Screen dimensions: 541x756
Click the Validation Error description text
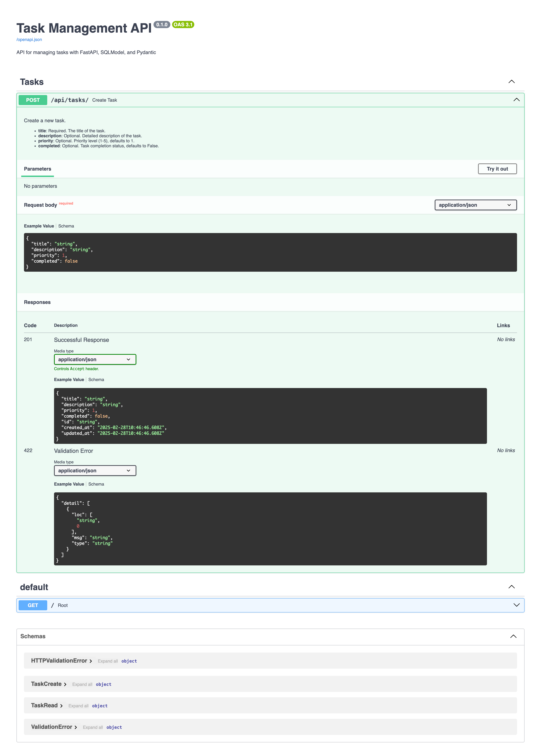[x=73, y=451]
